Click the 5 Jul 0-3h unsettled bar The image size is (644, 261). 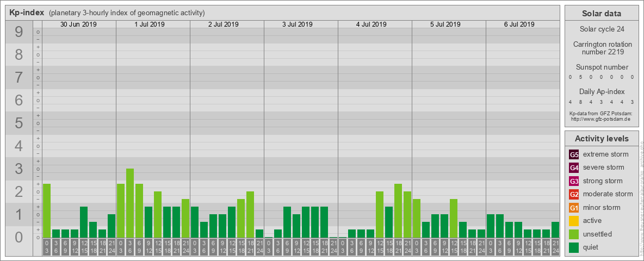(417, 219)
